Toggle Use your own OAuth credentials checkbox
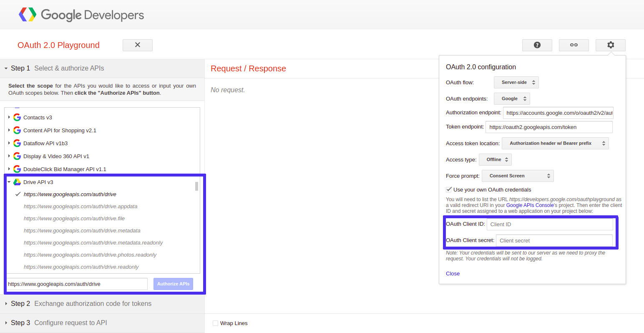 click(449, 189)
